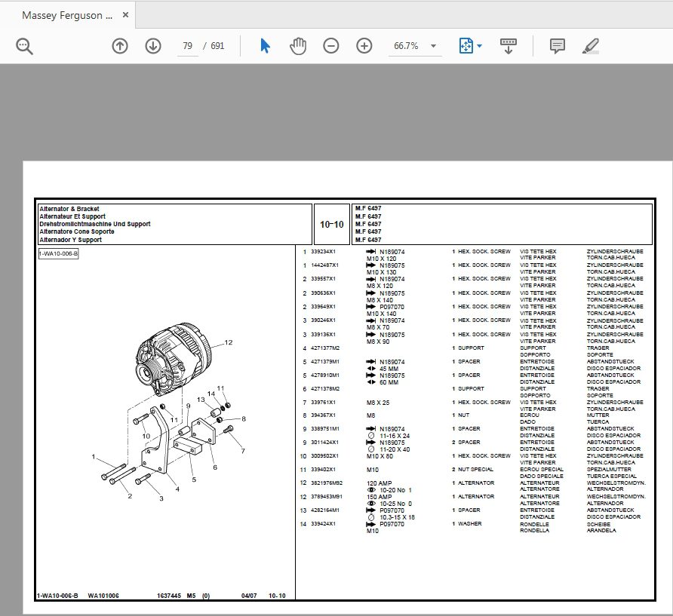Toggle the Selection arrow tool
This screenshot has width=673, height=616.
pos(265,46)
